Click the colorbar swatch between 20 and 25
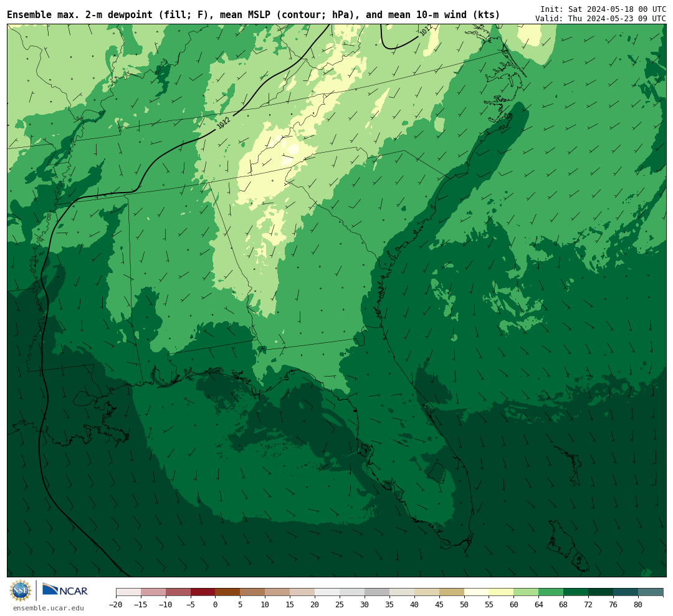This screenshot has width=673, height=616. point(328,592)
